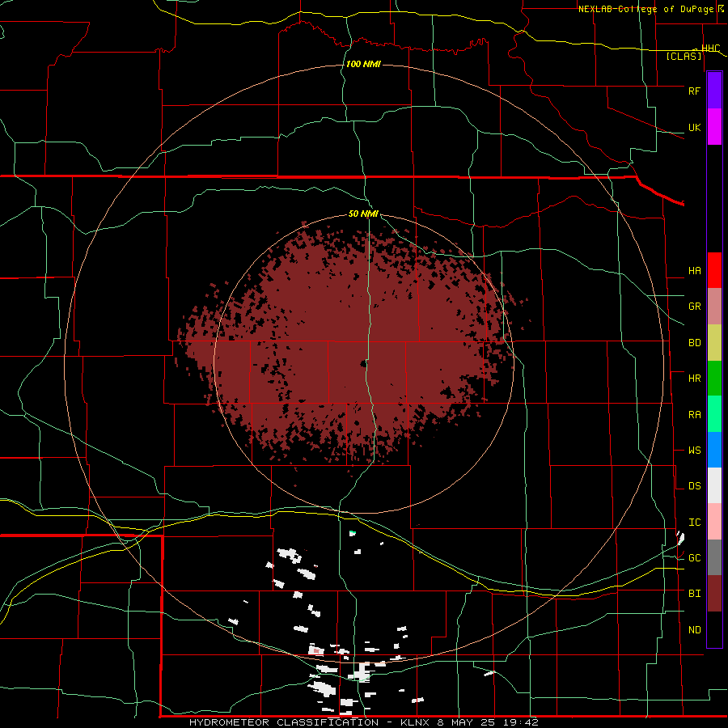Select the GR pink legend swatch
Image resolution: width=728 pixels, height=728 pixels.
[714, 307]
